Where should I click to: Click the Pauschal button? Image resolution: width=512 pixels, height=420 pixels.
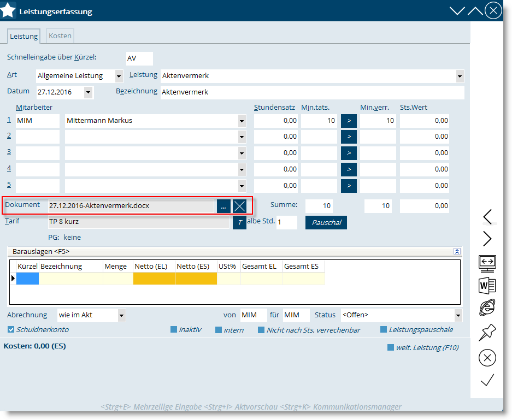click(326, 223)
